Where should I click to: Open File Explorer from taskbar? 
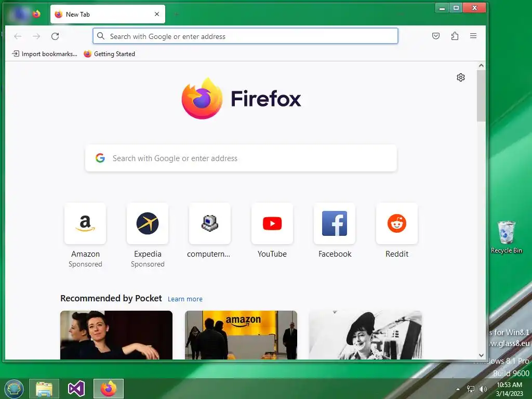coord(44,389)
